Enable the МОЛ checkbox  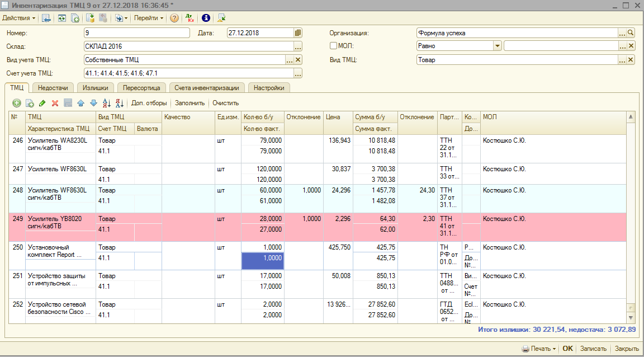[x=334, y=46]
